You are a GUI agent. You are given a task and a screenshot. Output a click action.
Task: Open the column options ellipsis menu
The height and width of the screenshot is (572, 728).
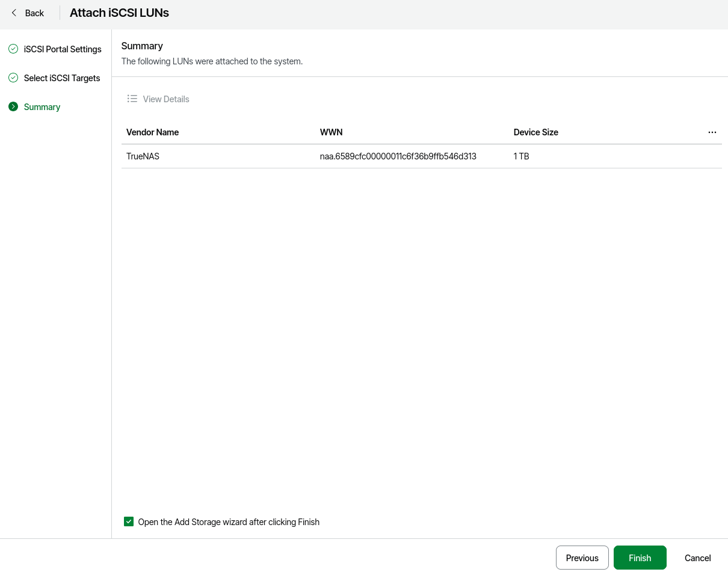[x=712, y=132]
